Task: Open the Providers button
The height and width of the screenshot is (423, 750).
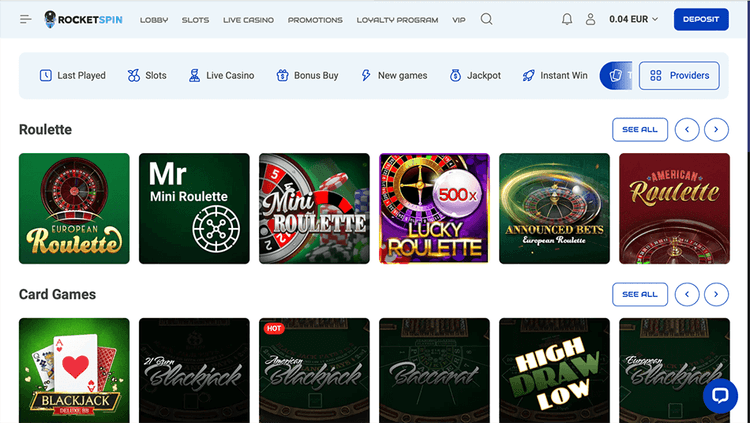Action: (x=679, y=76)
